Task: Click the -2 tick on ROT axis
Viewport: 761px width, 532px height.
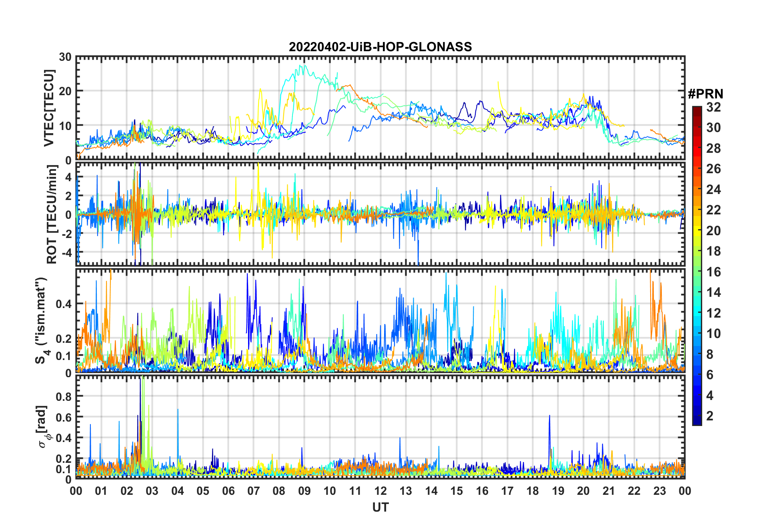Action: [66, 234]
